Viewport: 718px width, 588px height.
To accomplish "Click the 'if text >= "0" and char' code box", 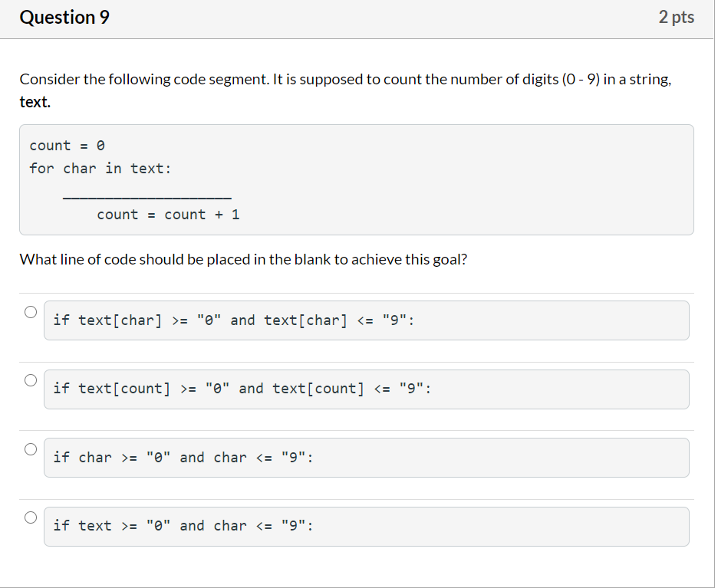I will [367, 527].
